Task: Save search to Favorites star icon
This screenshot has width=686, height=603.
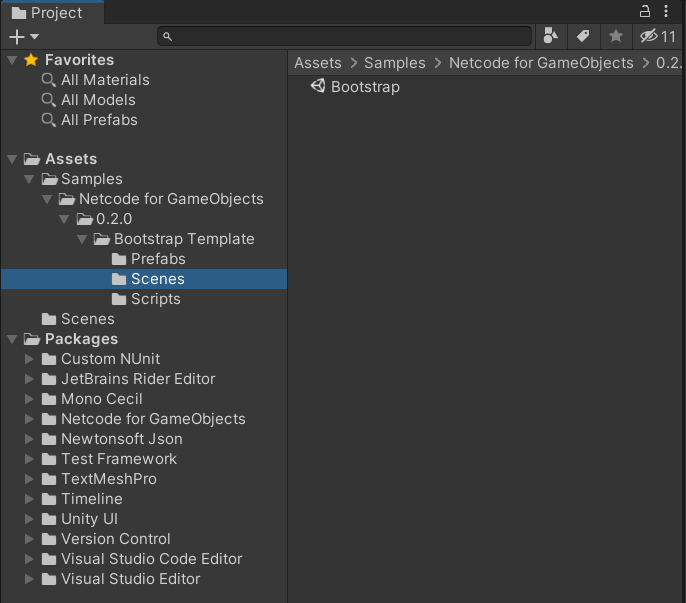Action: pos(616,36)
